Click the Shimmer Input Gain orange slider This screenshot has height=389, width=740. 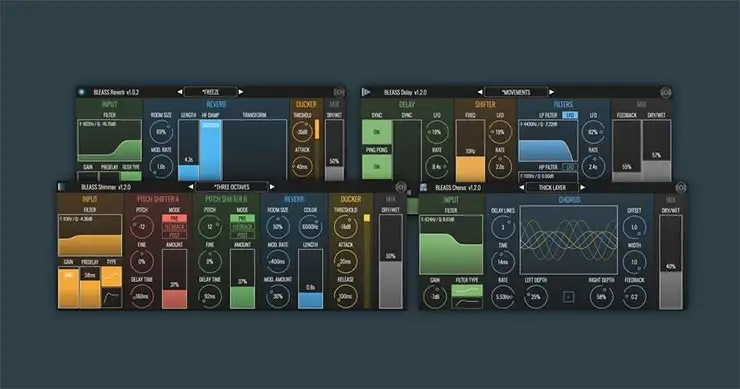[x=68, y=288]
